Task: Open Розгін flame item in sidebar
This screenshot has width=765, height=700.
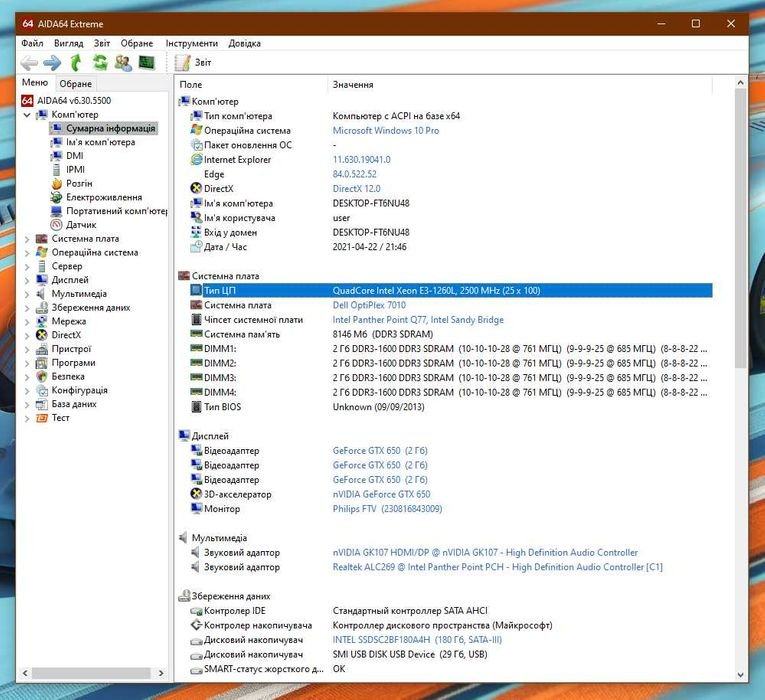Action: coord(79,183)
